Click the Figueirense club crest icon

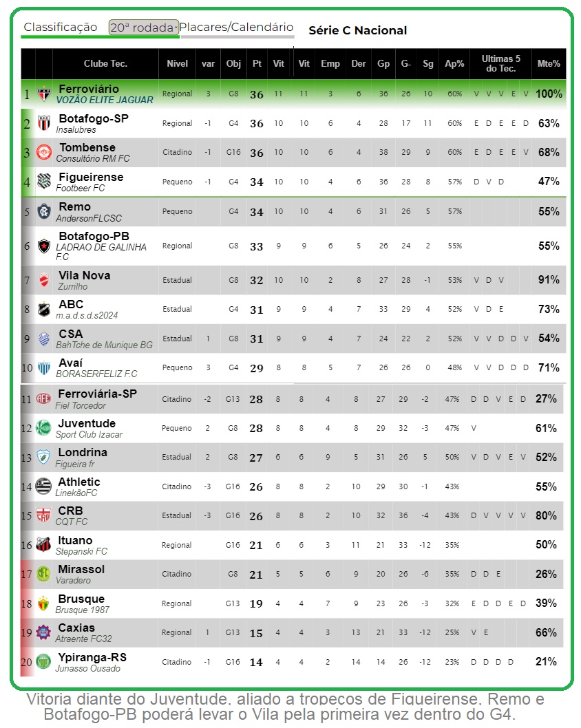coord(44,182)
